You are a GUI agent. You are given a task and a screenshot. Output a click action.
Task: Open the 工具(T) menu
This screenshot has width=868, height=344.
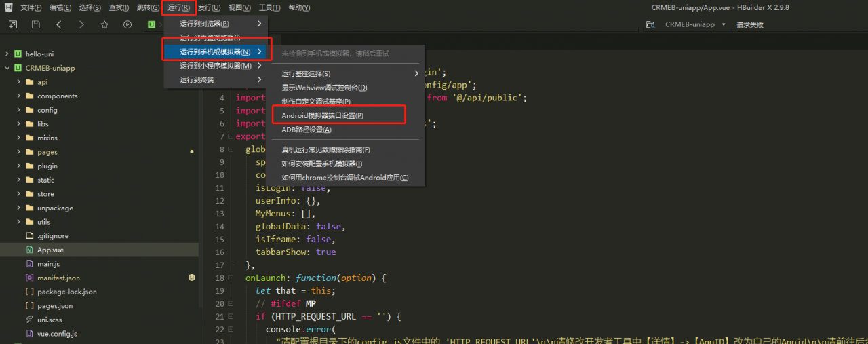pyautogui.click(x=270, y=7)
